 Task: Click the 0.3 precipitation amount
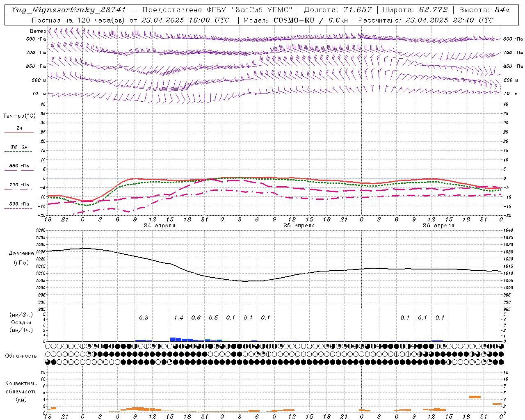[x=144, y=317]
